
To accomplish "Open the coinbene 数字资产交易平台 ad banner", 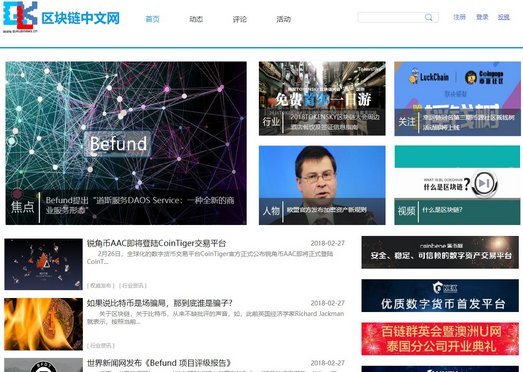I will pyautogui.click(x=440, y=252).
